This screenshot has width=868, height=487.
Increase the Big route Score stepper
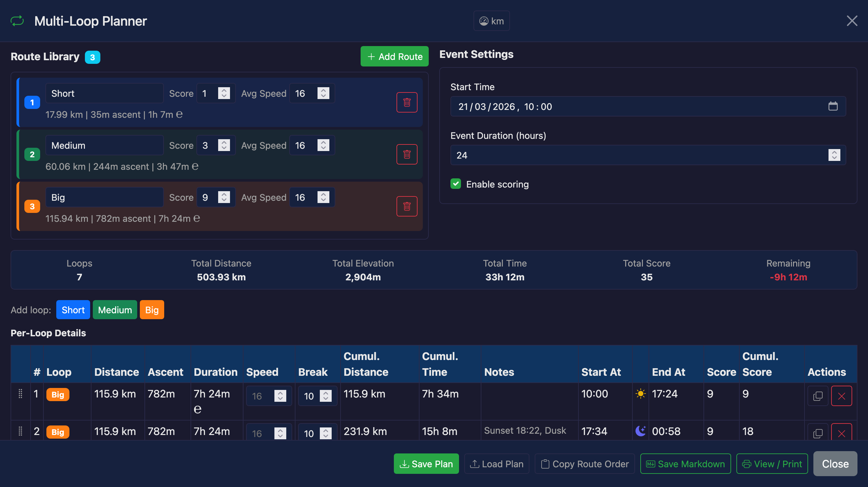click(x=224, y=195)
